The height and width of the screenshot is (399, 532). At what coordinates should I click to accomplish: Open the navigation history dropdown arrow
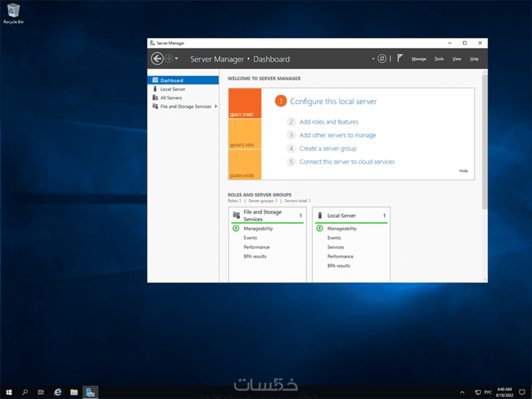point(176,59)
